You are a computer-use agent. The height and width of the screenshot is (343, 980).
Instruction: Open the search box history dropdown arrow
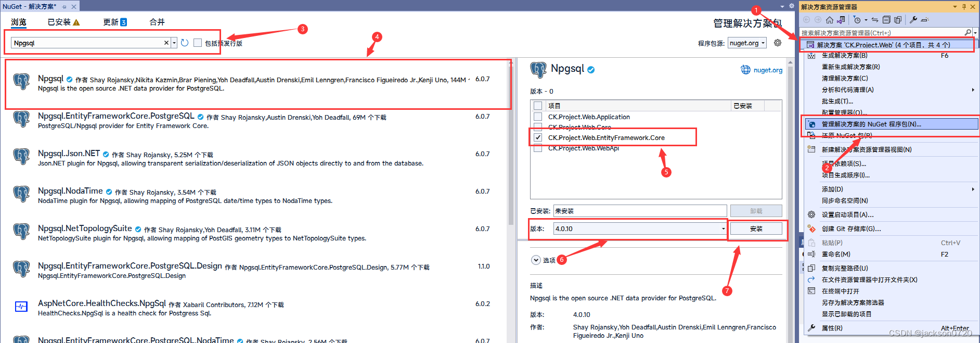(174, 43)
